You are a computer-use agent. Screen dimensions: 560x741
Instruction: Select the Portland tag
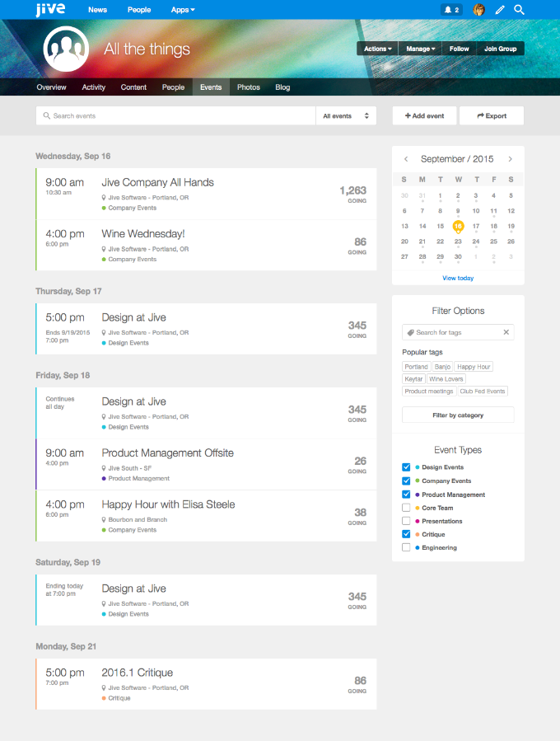coord(416,367)
